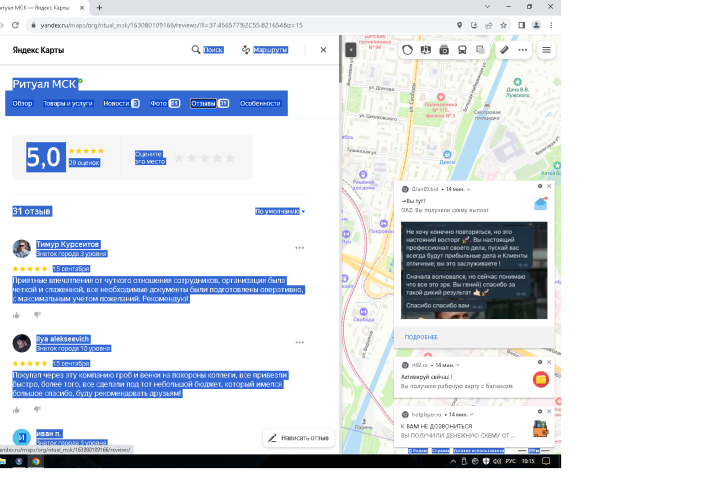Viewport: 720px width, 480px height.
Task: Dislike ilya alekseevich's review
Action: [x=37, y=410]
